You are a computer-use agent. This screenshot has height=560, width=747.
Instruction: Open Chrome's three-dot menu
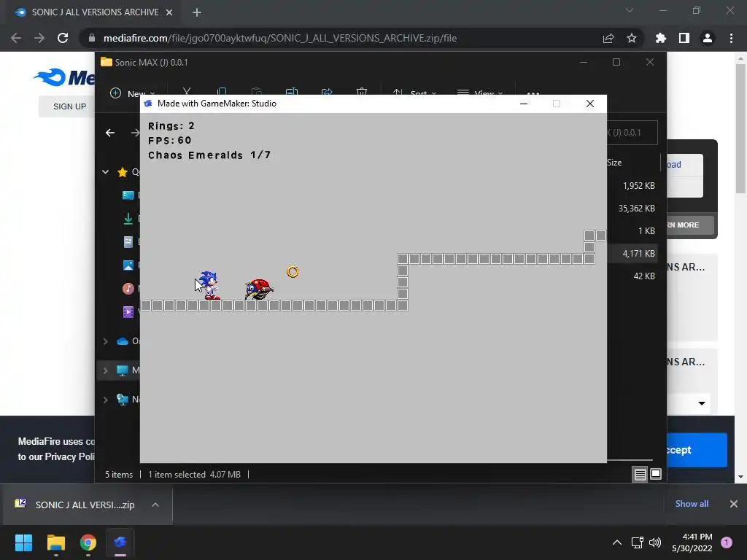point(731,38)
